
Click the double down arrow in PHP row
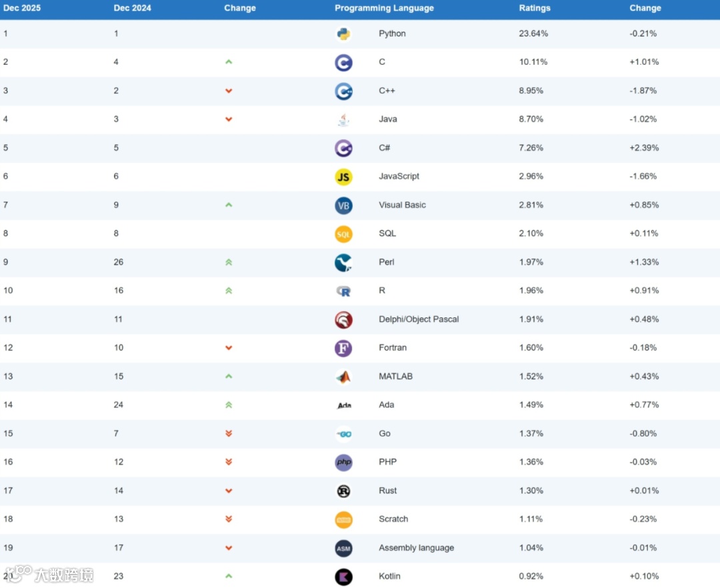pyautogui.click(x=229, y=462)
